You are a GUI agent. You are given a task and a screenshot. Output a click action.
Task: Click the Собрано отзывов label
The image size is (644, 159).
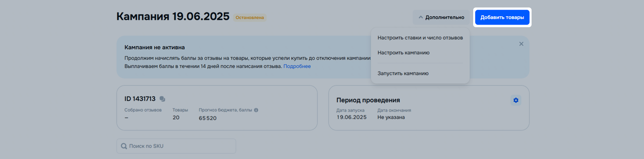(143, 110)
